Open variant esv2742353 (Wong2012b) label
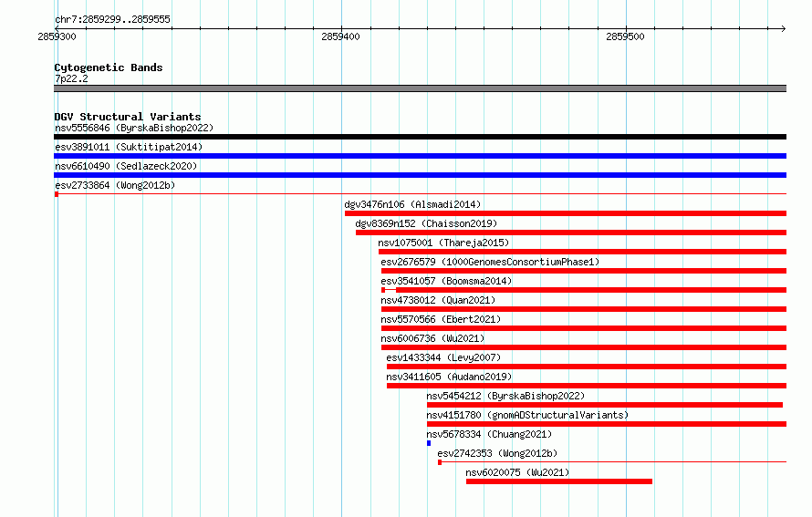 click(x=497, y=453)
